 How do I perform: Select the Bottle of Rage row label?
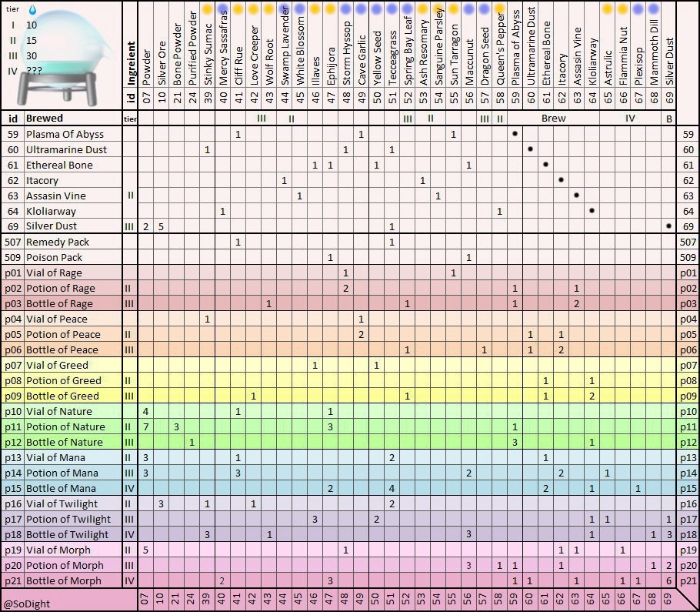pyautogui.click(x=59, y=304)
